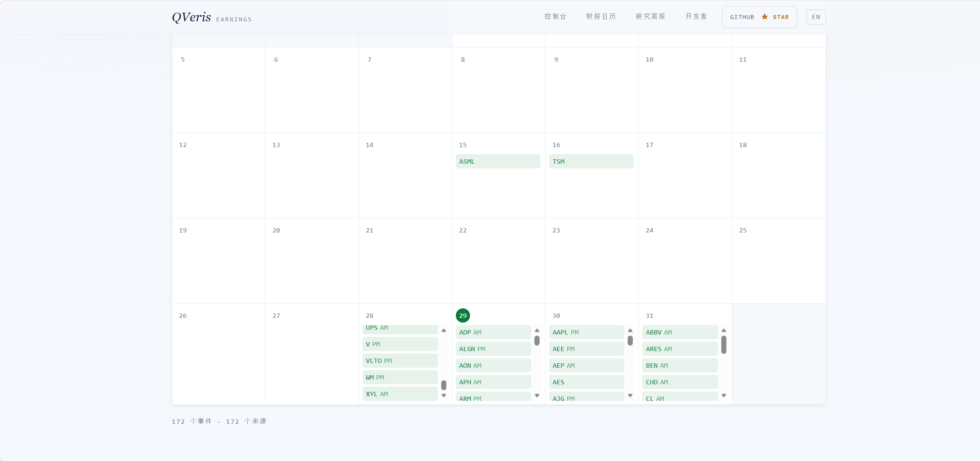Click the date number 12
This screenshot has width=980, height=461.
(x=183, y=145)
